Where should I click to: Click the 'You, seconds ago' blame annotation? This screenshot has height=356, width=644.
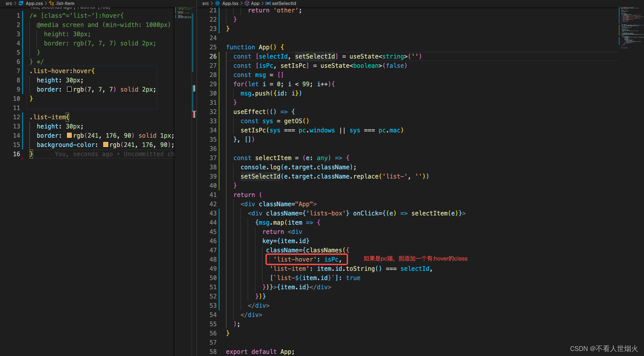(114, 154)
